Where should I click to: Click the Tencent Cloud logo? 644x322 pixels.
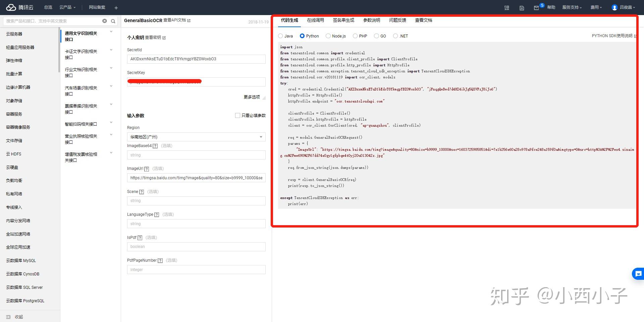click(x=20, y=7)
